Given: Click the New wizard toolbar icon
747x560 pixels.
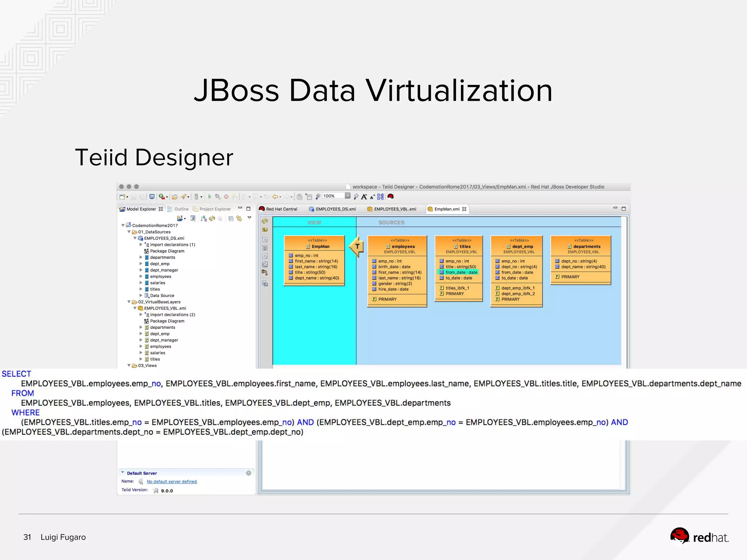Looking at the screenshot, I should pyautogui.click(x=123, y=197).
